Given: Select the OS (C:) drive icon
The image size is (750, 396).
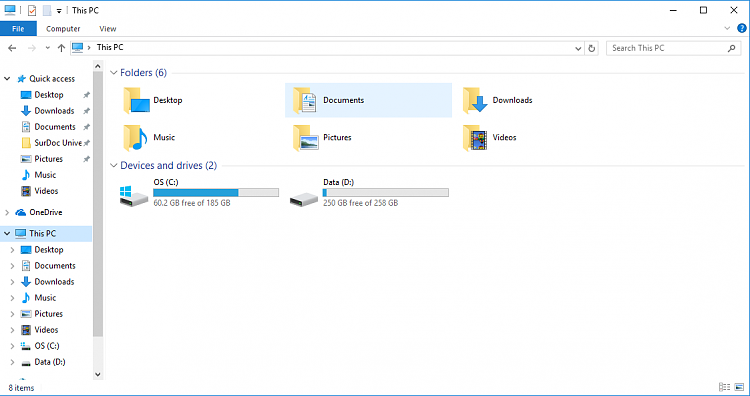Looking at the screenshot, I should tap(133, 196).
